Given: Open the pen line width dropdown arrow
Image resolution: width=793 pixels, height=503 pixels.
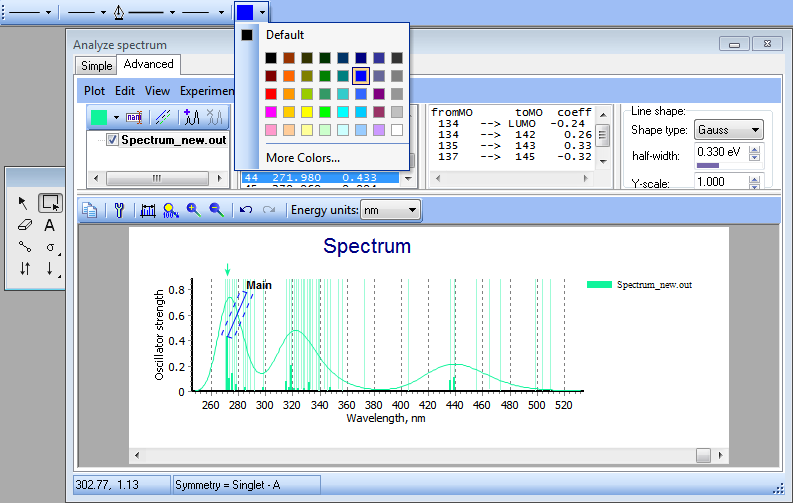Looking at the screenshot, I should tap(172, 12).
